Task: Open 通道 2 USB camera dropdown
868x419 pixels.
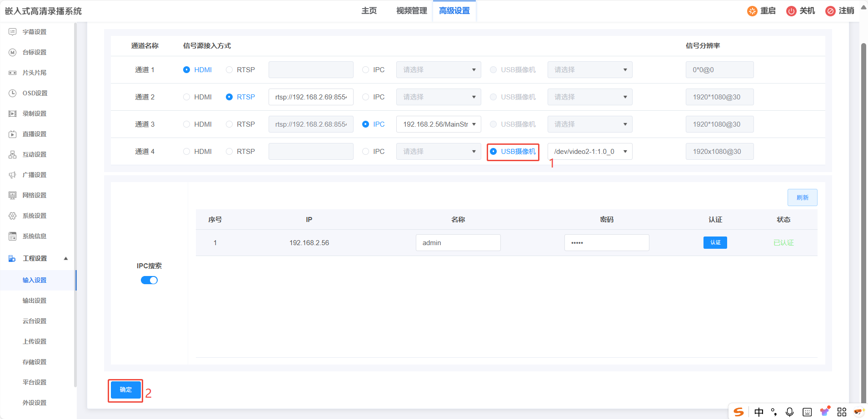Action: click(x=590, y=97)
